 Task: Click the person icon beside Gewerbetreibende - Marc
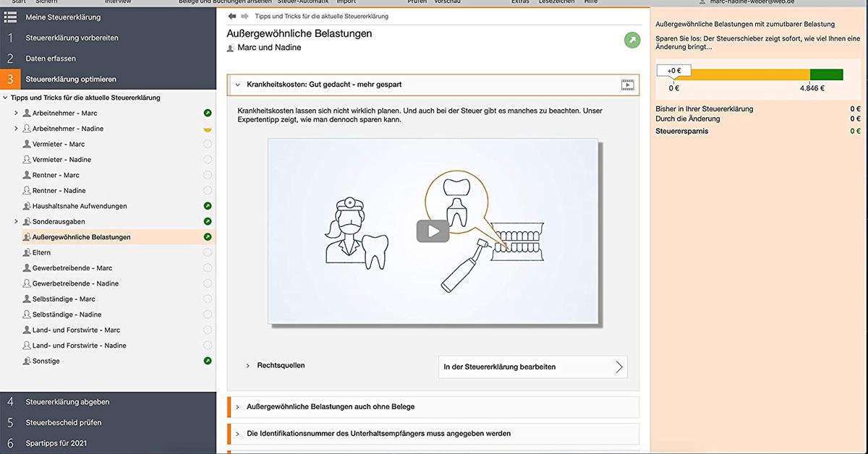tap(27, 268)
